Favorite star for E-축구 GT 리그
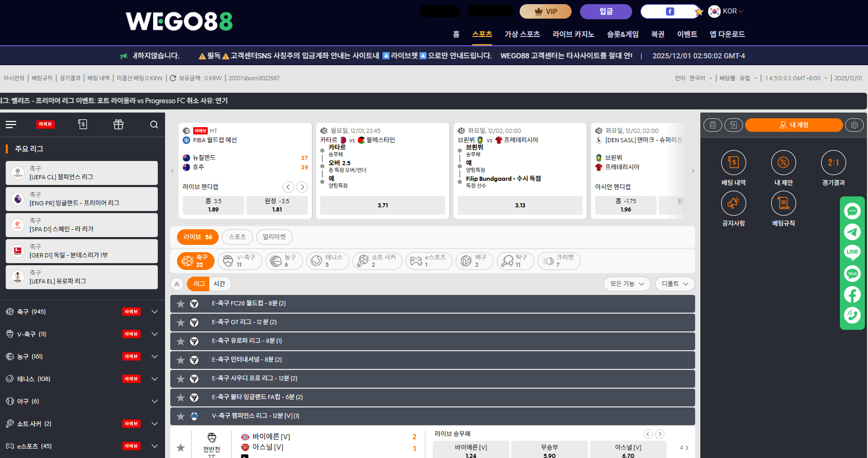Image resolution: width=868 pixels, height=458 pixels. click(181, 323)
